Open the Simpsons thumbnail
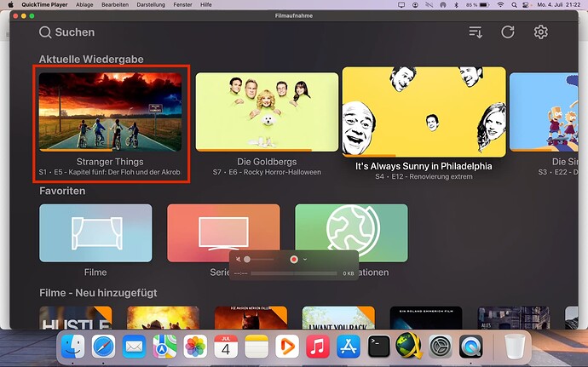This screenshot has width=588, height=367. point(544,112)
